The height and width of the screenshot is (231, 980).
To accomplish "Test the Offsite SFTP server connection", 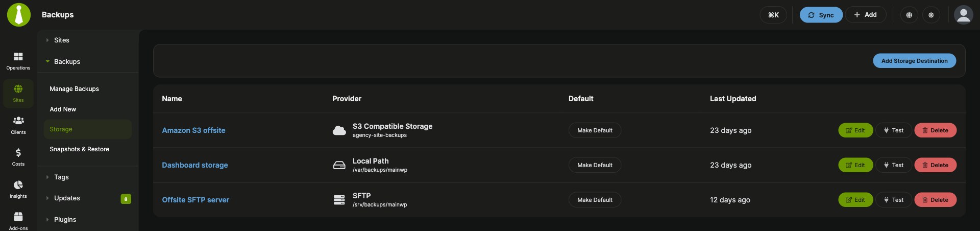I will (894, 200).
